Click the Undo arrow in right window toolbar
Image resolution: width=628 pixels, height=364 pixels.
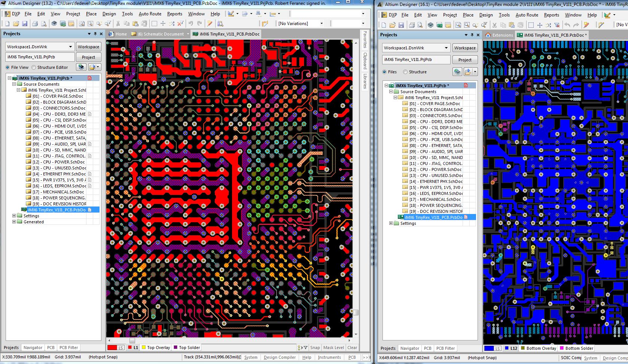tap(567, 25)
